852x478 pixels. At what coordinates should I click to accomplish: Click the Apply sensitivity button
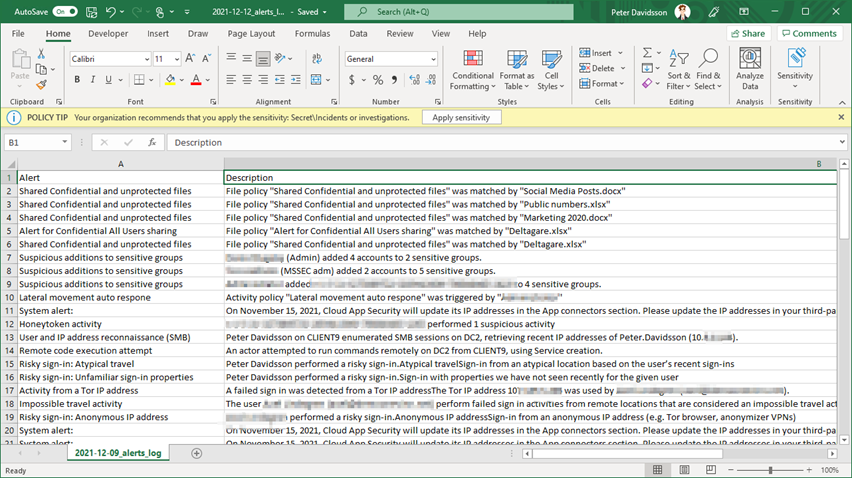point(460,117)
